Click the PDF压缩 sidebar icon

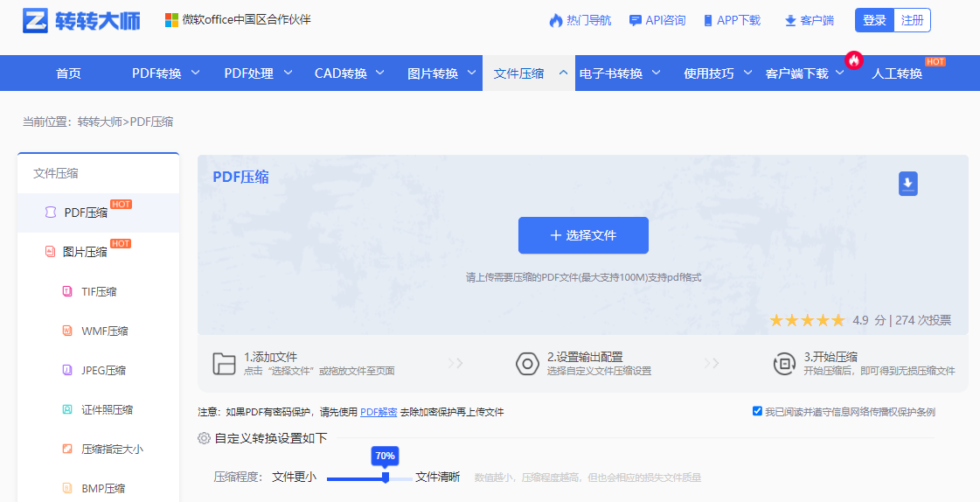50,213
